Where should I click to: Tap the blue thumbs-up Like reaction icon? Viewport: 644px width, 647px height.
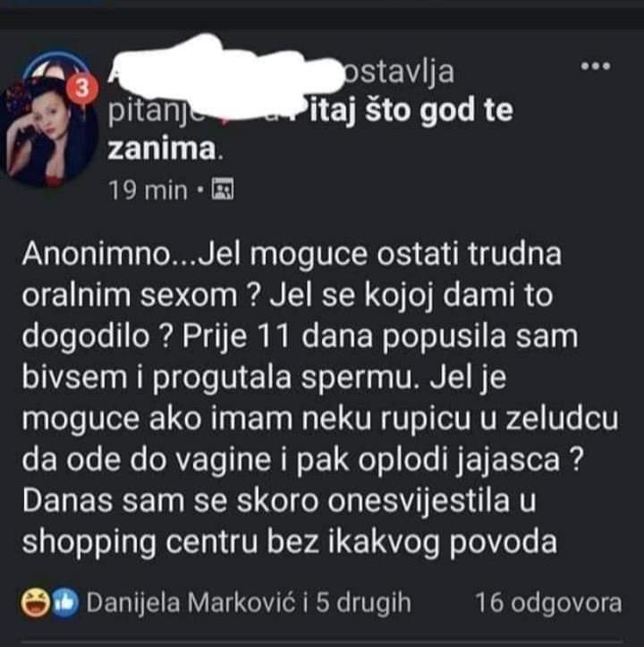pyautogui.click(x=64, y=603)
